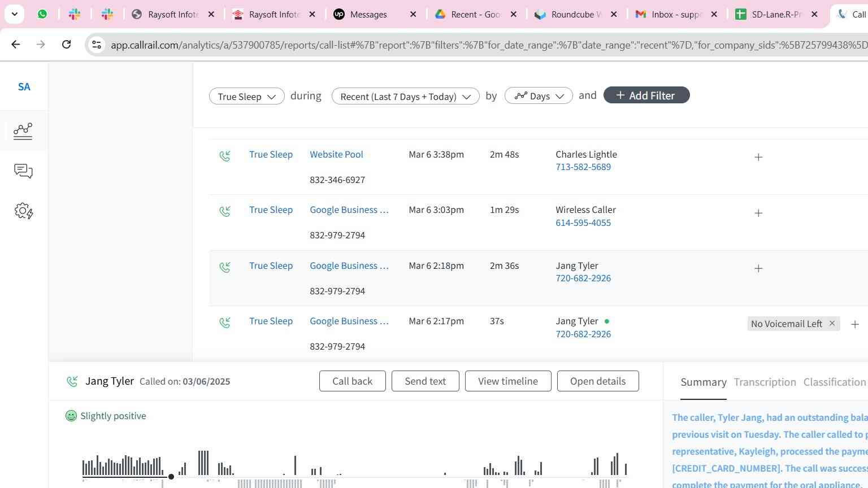This screenshot has height=488, width=868.
Task: Open the site information icon in address bar
Action: [97, 45]
